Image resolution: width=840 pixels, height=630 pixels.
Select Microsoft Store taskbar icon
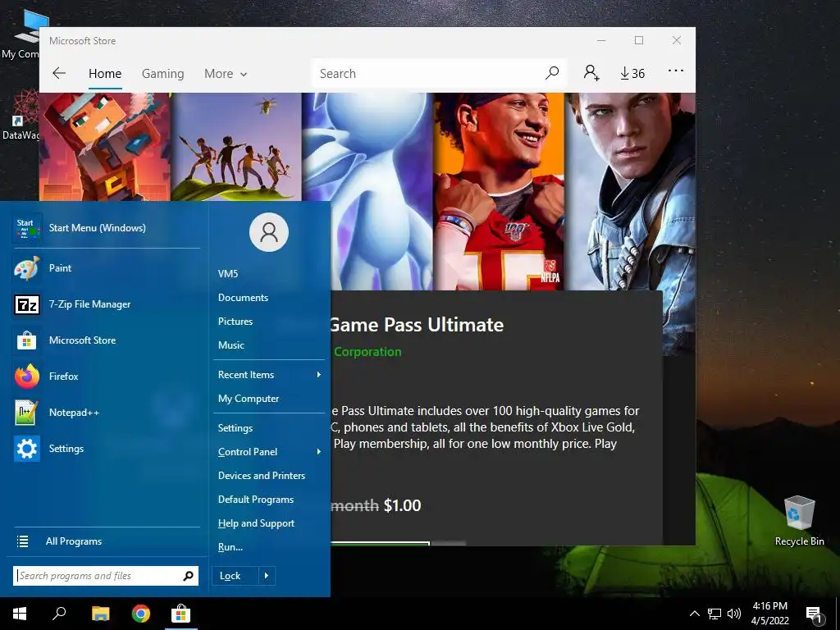coord(181,614)
